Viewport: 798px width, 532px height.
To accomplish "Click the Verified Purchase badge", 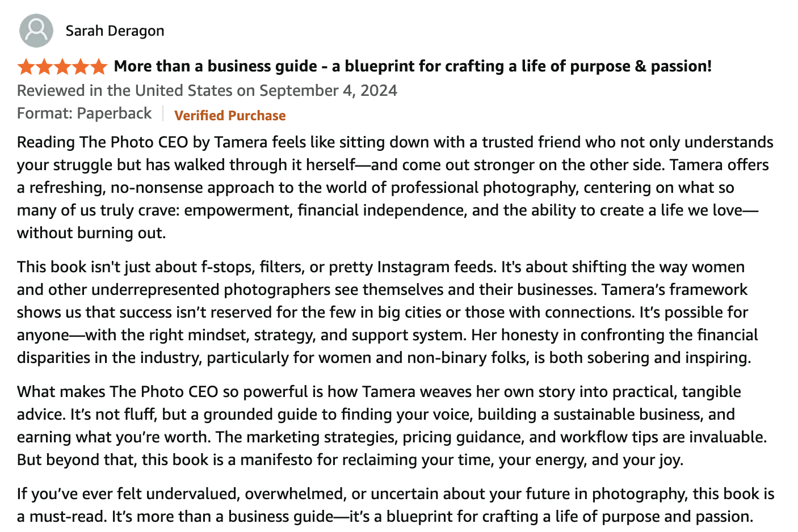I will (x=230, y=116).
